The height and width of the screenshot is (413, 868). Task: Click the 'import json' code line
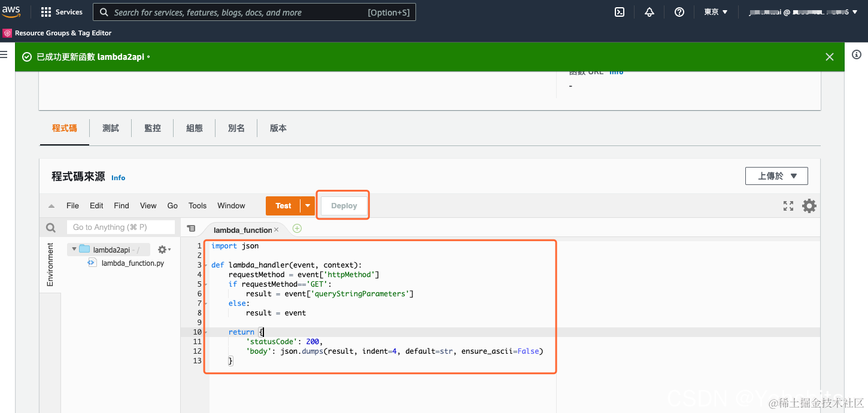coord(235,246)
